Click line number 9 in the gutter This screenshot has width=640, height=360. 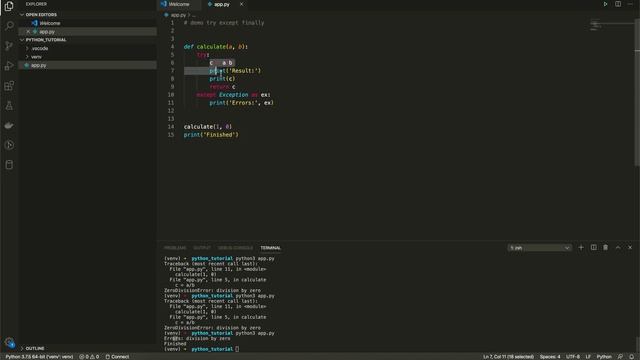(x=172, y=87)
